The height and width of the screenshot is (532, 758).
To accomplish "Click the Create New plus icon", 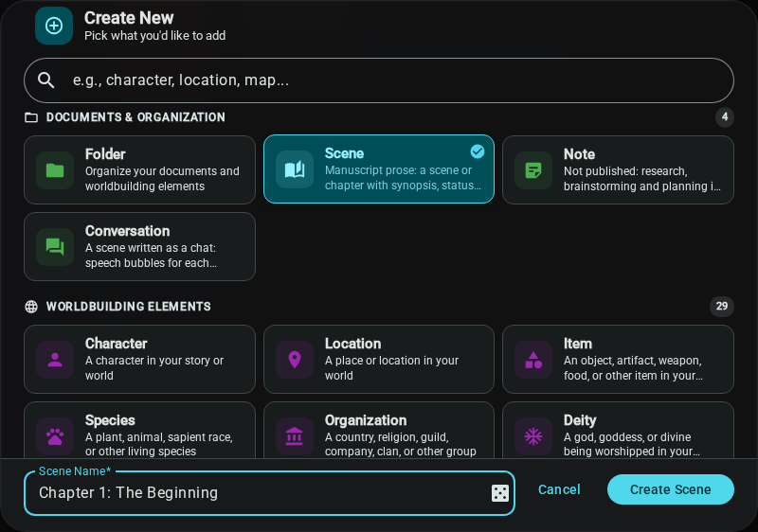I will [54, 26].
